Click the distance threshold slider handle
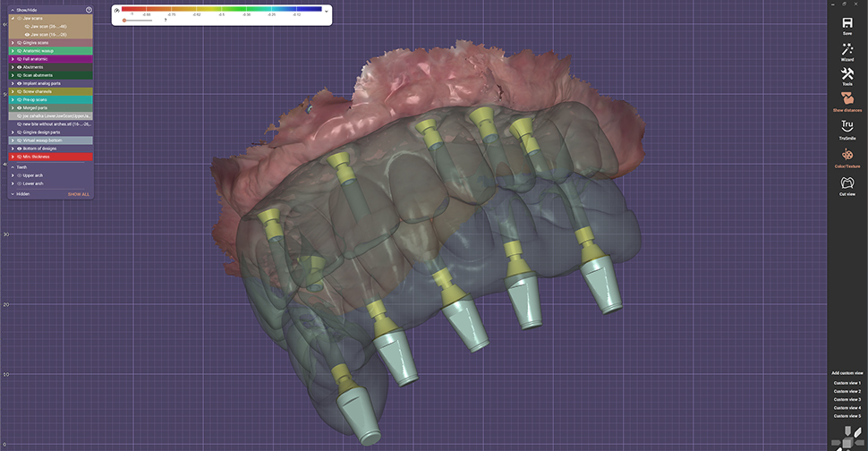This screenshot has width=868, height=451. [124, 21]
